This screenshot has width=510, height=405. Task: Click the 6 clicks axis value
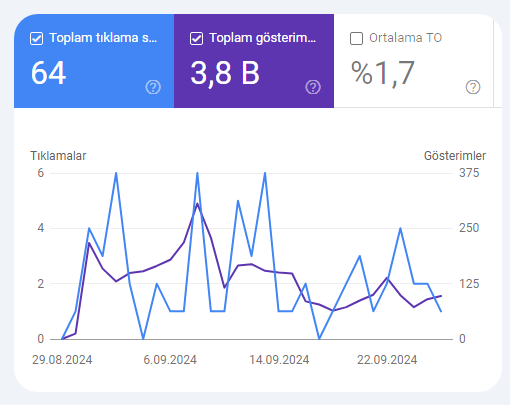41,173
